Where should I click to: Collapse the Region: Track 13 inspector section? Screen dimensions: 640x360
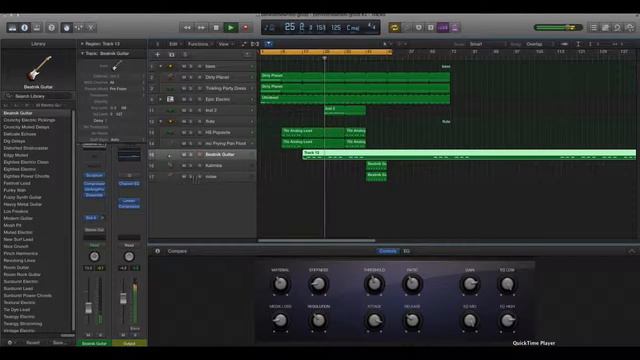click(x=82, y=44)
